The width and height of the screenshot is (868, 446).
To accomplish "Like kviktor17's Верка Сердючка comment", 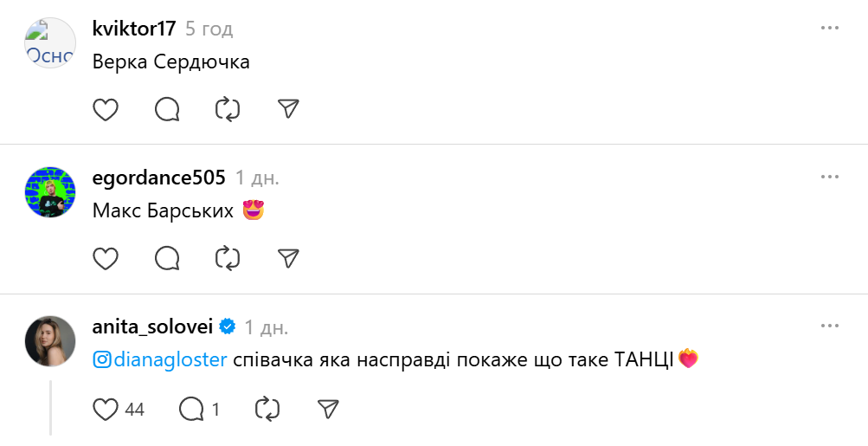I will (x=106, y=109).
